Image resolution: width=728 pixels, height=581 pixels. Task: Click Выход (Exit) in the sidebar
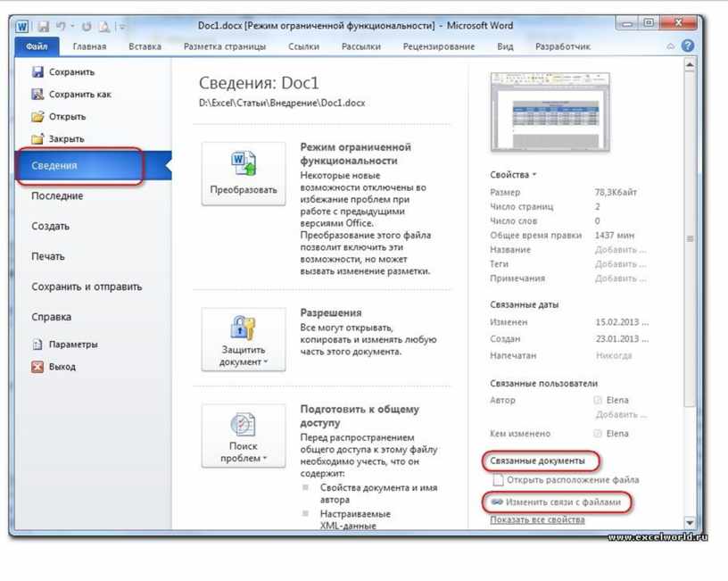point(62,367)
